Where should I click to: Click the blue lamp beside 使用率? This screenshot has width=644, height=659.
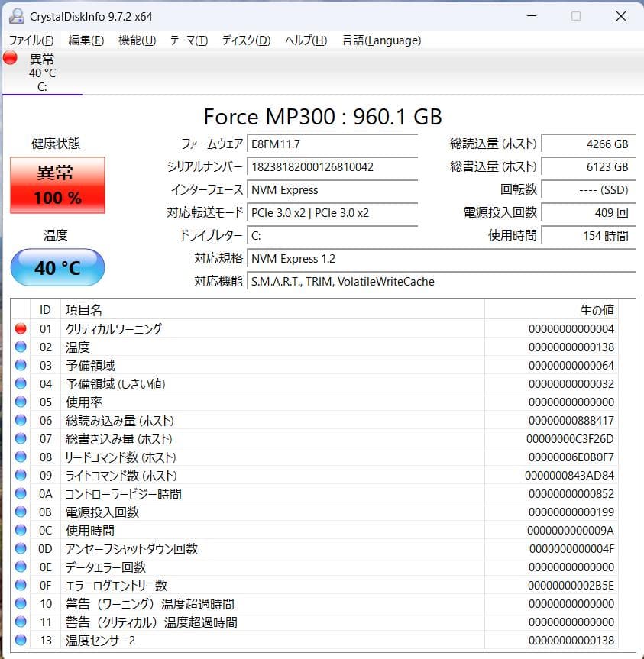tap(19, 402)
